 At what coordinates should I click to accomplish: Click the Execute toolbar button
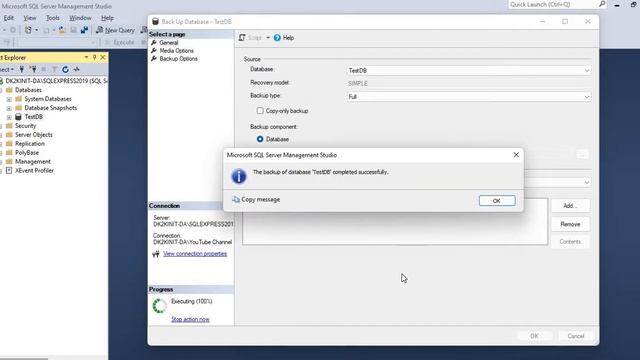pyautogui.click(x=120, y=42)
